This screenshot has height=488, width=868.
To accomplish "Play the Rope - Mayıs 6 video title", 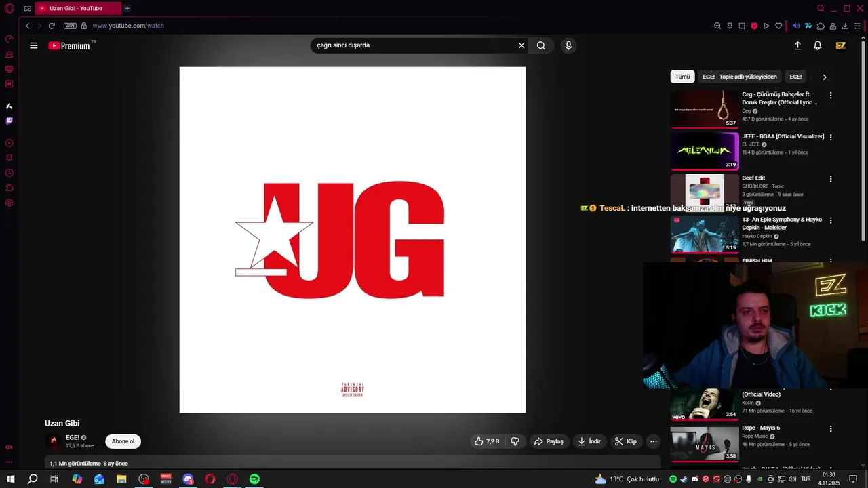I will (x=761, y=428).
